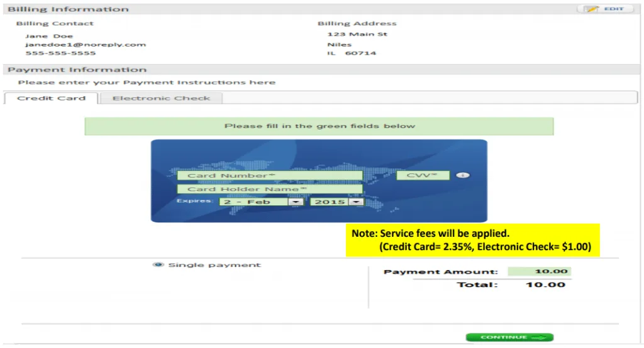Screen dimensions: 644x348
Task: Click the green fill-in instructions banner
Action: coord(319,126)
